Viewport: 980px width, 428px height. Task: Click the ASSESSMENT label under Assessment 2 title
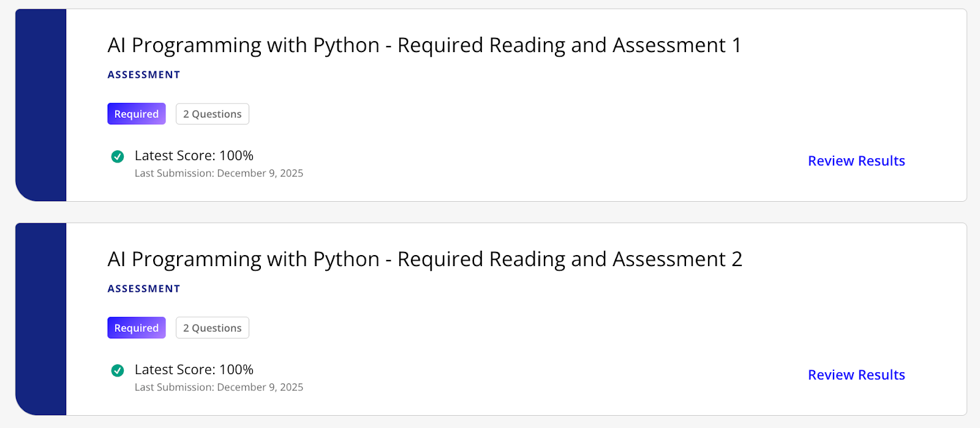point(144,289)
